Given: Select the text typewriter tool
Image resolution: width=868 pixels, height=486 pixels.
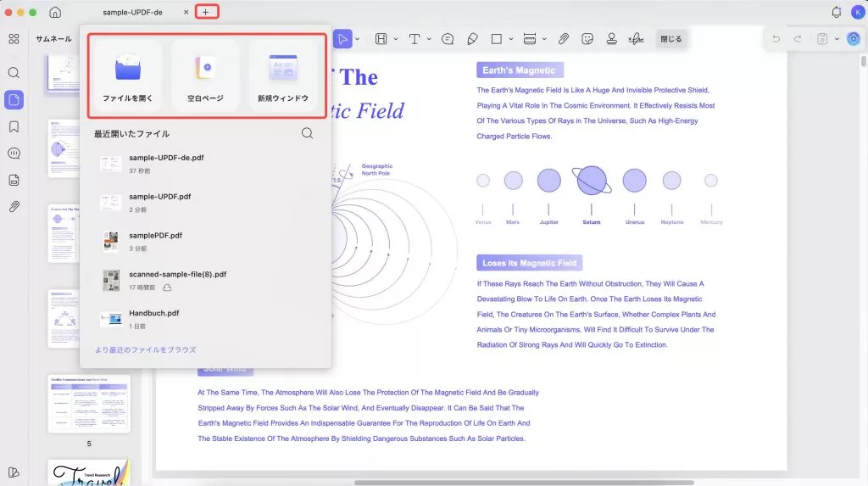Looking at the screenshot, I should (414, 39).
